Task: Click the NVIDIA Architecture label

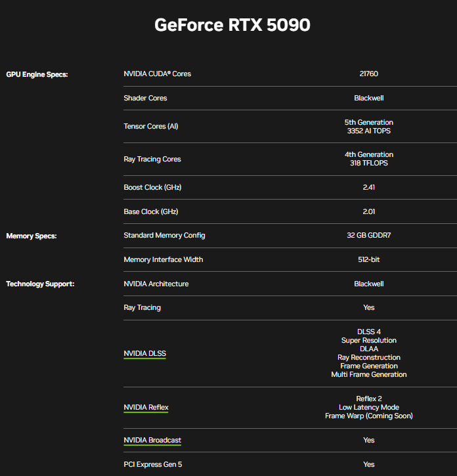Action: coord(156,284)
